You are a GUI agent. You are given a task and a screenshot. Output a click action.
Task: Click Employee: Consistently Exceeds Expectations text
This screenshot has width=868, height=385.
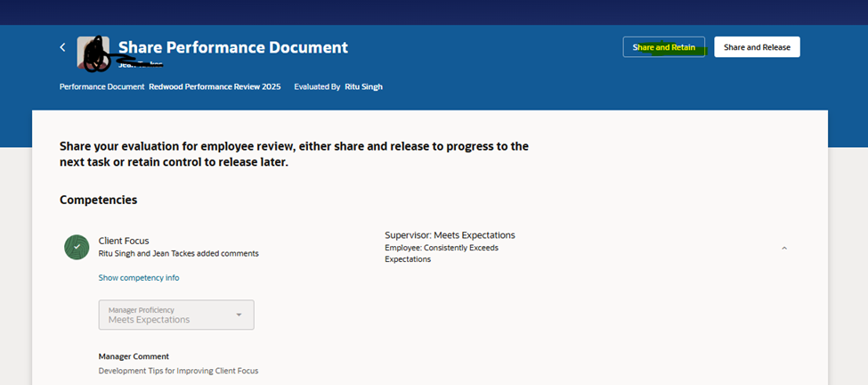pyautogui.click(x=442, y=253)
